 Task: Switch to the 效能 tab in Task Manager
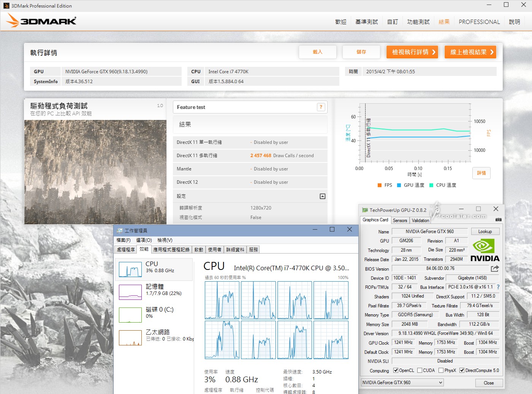click(x=144, y=249)
